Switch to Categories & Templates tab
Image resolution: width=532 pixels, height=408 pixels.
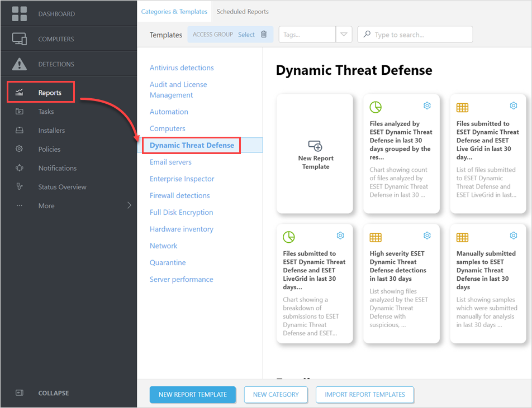click(174, 12)
